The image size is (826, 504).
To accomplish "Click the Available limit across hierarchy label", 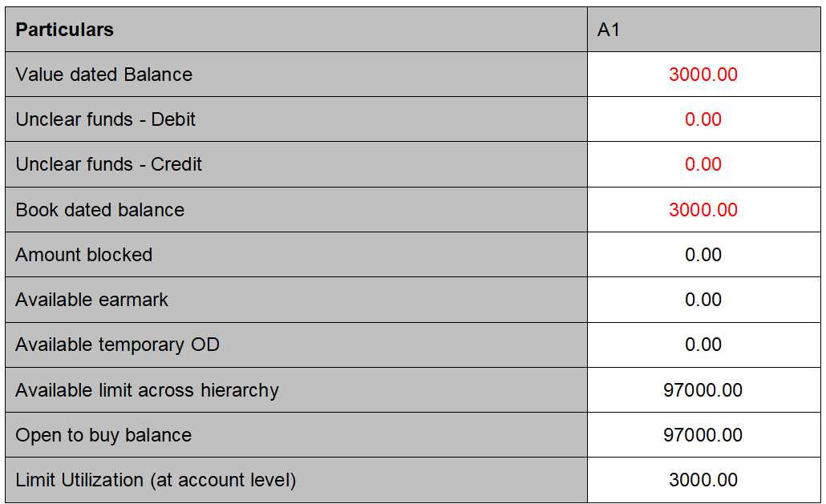I will pos(148,390).
